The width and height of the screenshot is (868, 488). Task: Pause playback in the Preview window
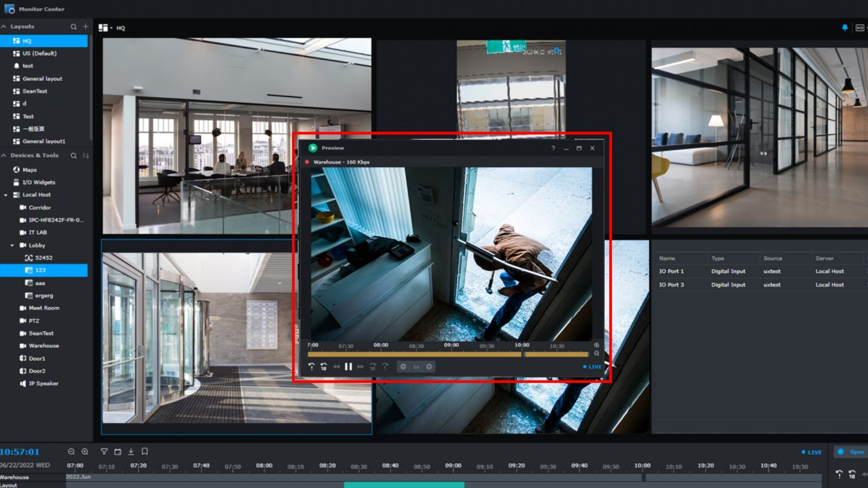(348, 367)
